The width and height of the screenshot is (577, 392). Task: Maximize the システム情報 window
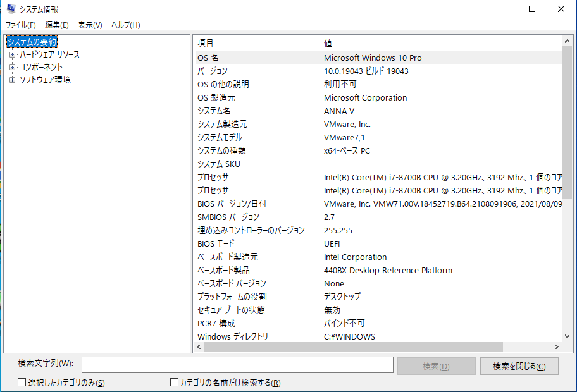532,9
